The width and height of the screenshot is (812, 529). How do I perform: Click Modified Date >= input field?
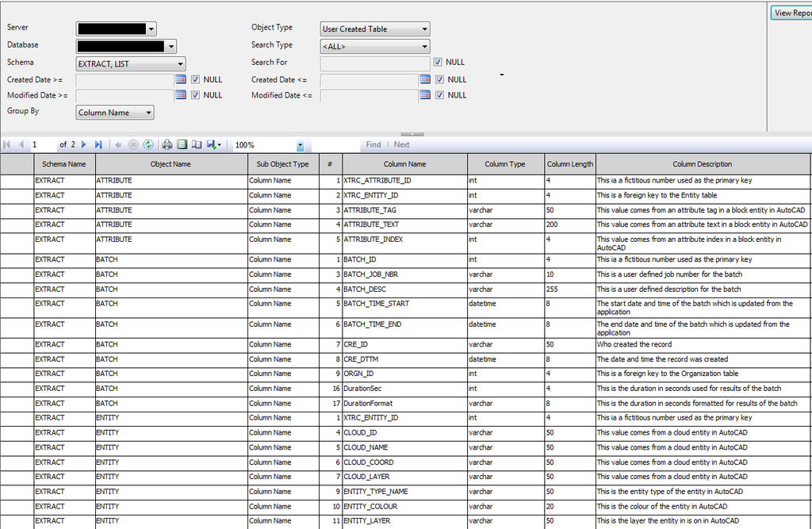pyautogui.click(x=124, y=96)
